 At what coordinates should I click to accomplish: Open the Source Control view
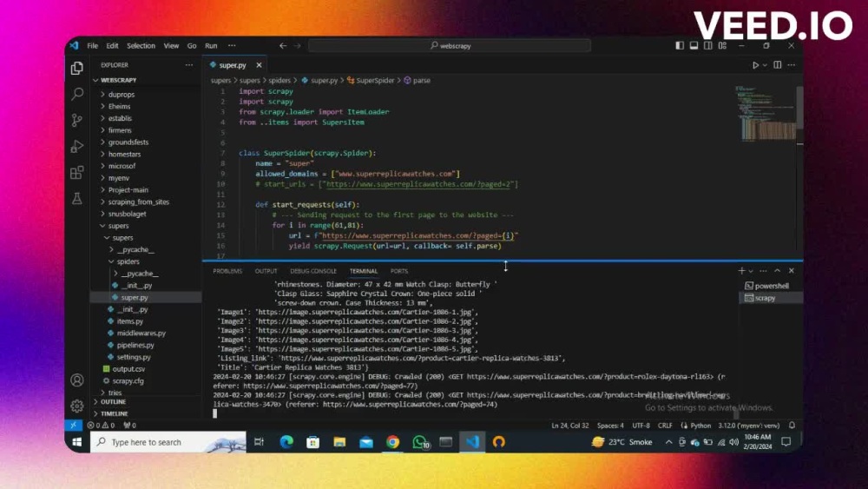click(x=77, y=120)
